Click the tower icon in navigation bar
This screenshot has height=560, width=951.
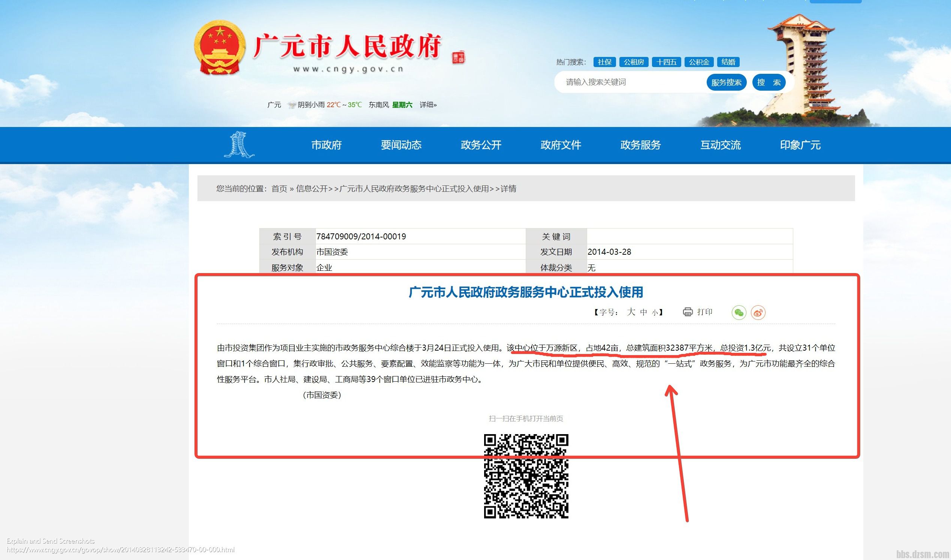(239, 145)
